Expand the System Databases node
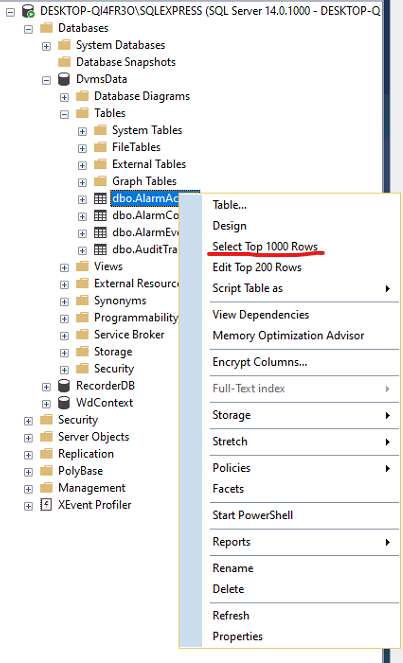This screenshot has height=663, width=403. point(46,46)
